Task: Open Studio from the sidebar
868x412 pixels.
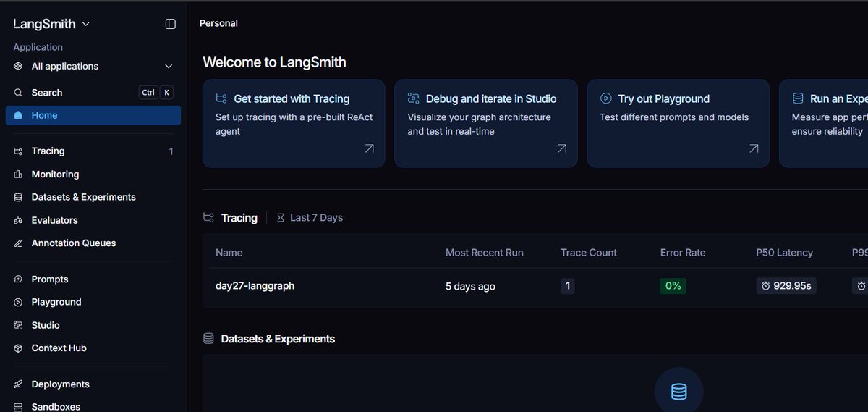Action: [x=93, y=325]
